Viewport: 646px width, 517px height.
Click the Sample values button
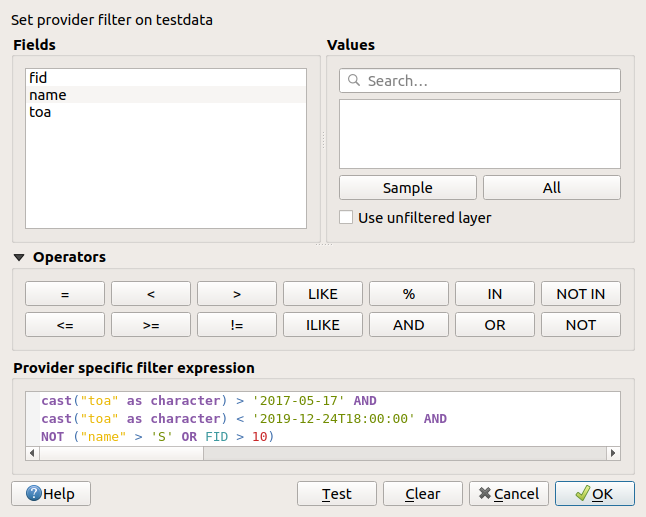[407, 188]
